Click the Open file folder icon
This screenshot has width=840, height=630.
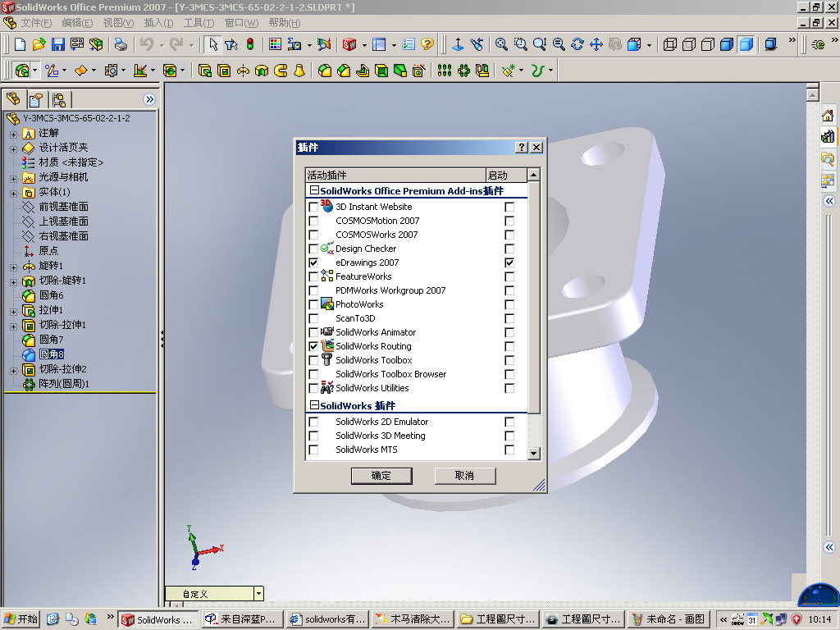[x=39, y=44]
